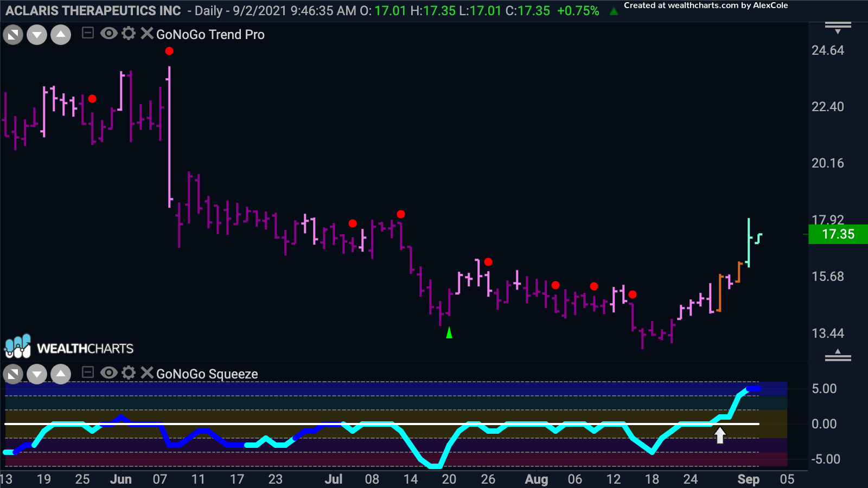Image resolution: width=868 pixels, height=488 pixels.
Task: Open GoNoGo Squeeze settings gear
Action: (129, 373)
